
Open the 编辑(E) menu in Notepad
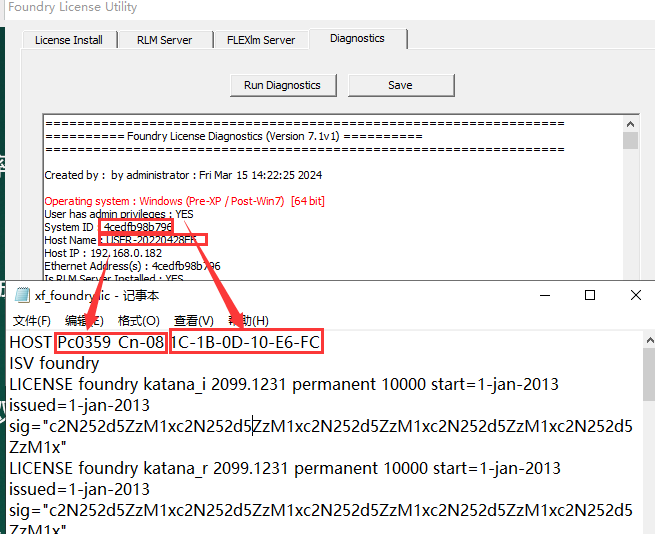tap(84, 320)
